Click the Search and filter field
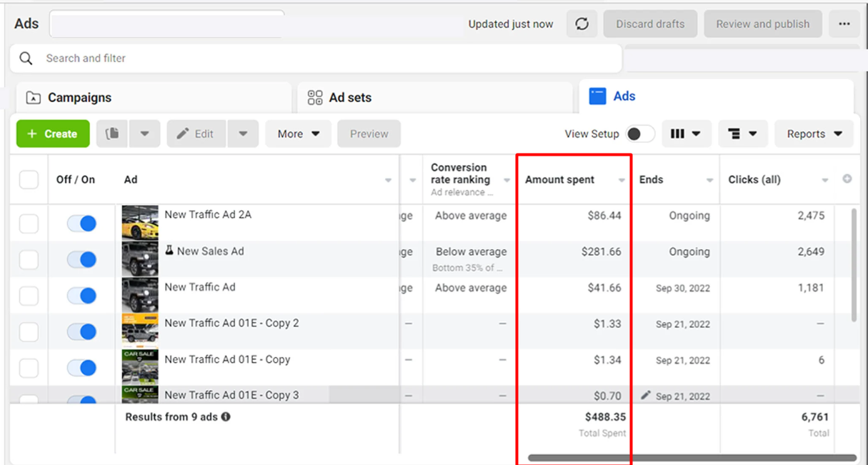This screenshot has height=465, width=868. 314,59
